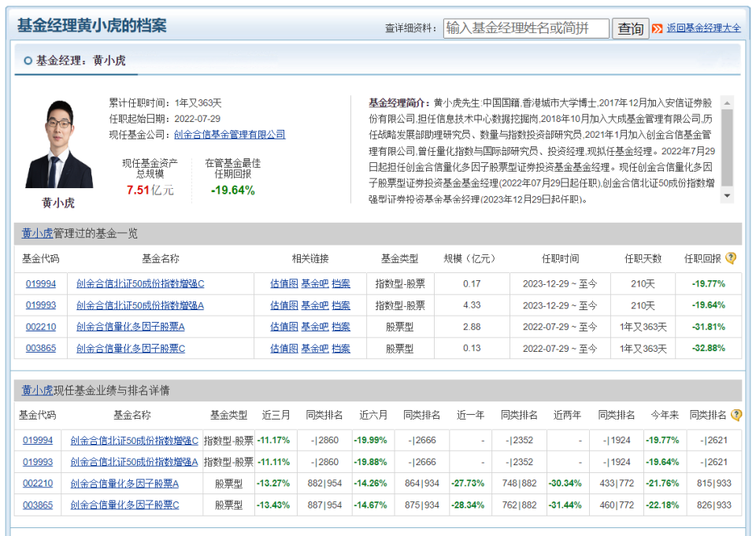Click the 433|772 two-year ranking cell
Image resolution: width=756 pixels, height=536 pixels.
pos(616,483)
